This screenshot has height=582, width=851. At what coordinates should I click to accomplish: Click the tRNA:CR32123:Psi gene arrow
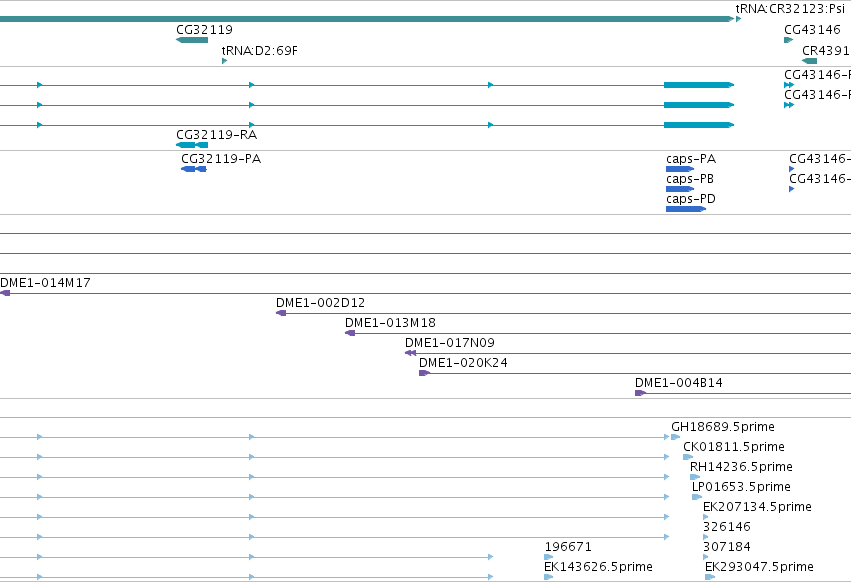tap(738, 19)
